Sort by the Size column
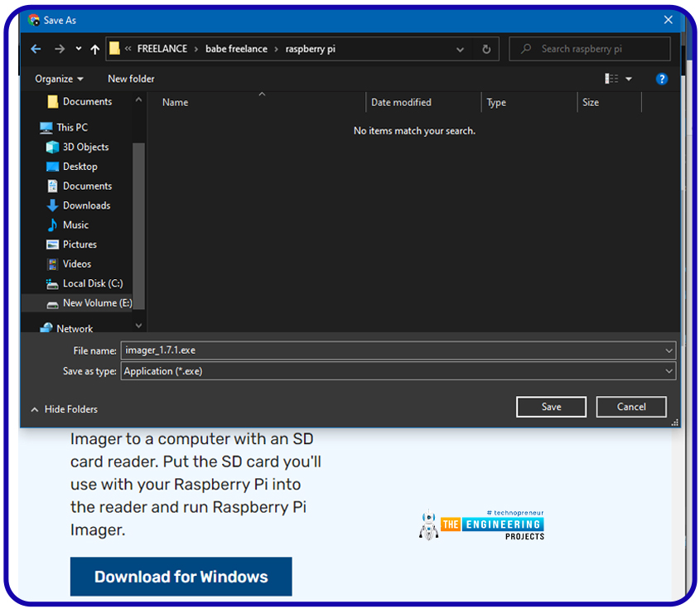Screen dimensions: 700x609 coord(590,103)
